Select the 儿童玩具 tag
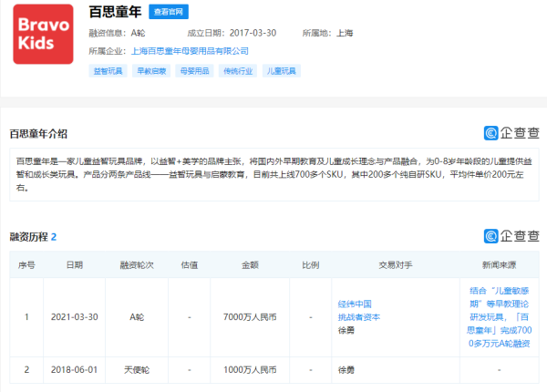 (x=281, y=71)
